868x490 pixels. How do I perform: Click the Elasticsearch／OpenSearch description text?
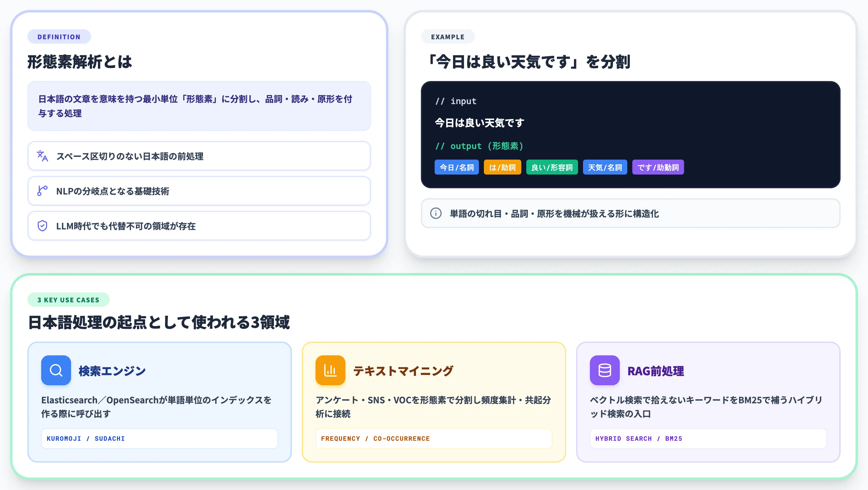point(157,407)
